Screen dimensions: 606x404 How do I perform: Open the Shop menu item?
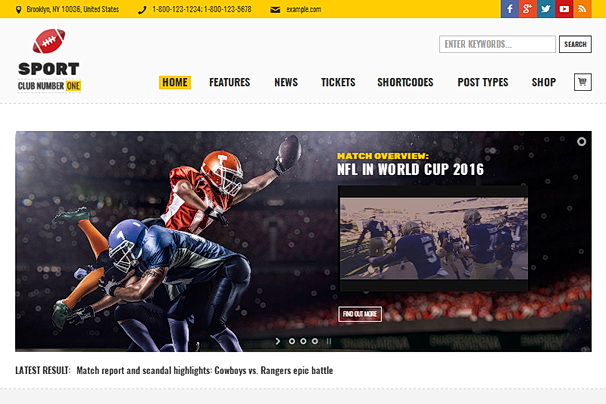544,82
